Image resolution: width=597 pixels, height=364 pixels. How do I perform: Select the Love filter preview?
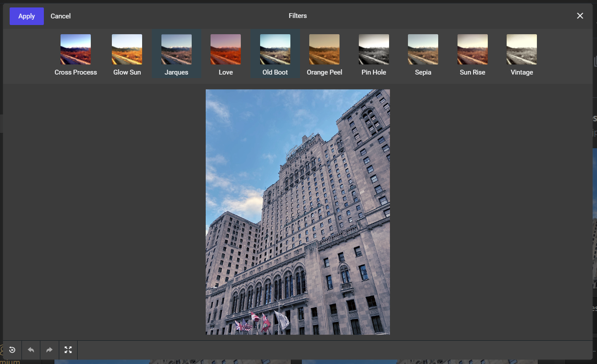[225, 50]
